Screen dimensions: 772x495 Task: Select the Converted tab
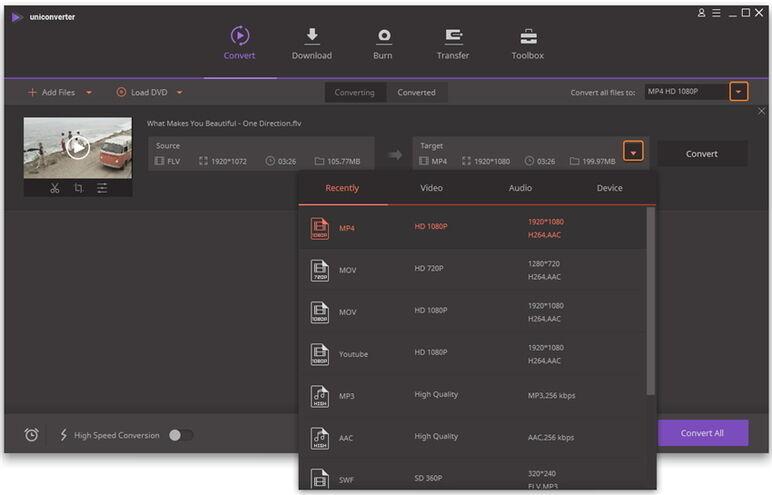(x=416, y=93)
